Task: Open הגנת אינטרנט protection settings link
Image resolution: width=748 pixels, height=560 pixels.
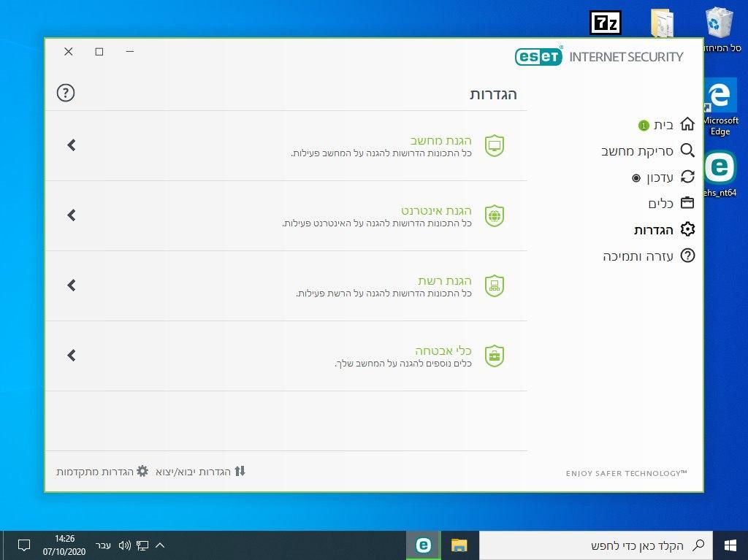Action: (436, 210)
